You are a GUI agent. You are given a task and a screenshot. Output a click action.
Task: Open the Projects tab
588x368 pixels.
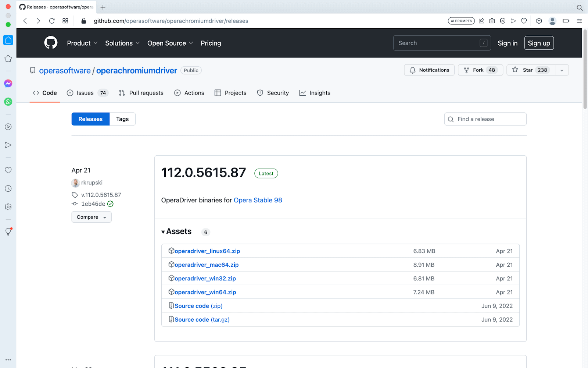point(230,93)
